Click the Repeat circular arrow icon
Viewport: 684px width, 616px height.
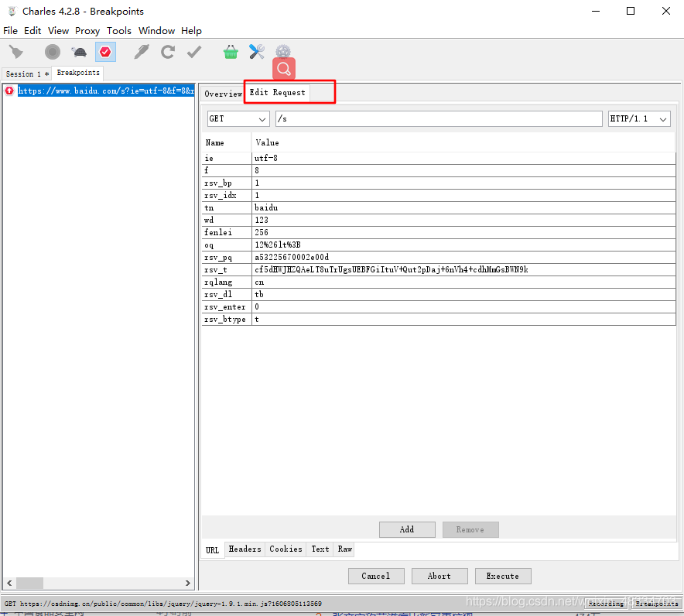pos(168,52)
